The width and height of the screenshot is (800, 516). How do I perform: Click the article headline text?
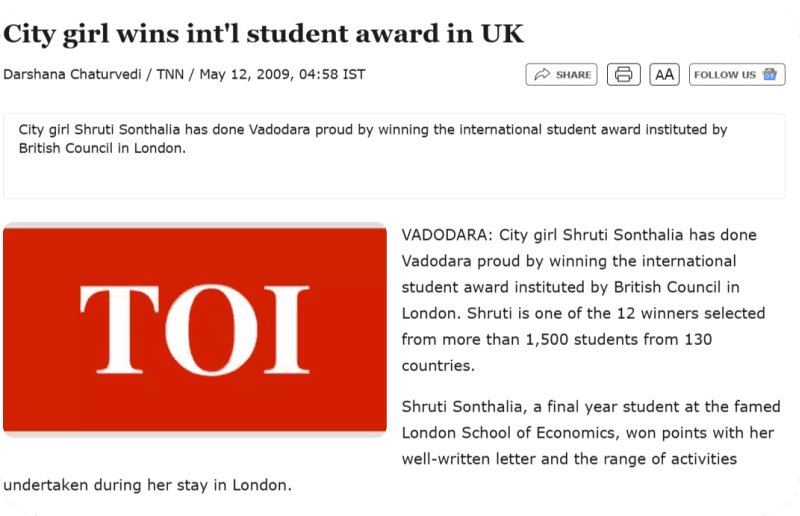click(x=263, y=34)
